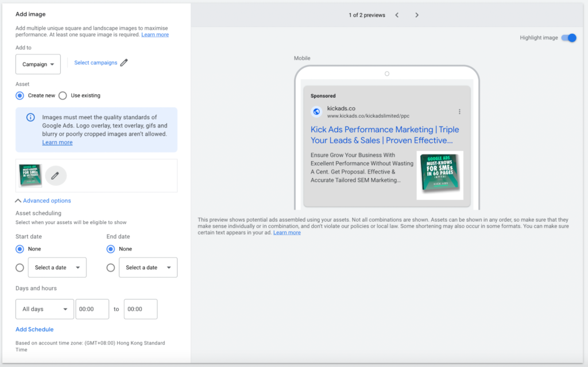Click the end time 00:00 field

point(141,309)
